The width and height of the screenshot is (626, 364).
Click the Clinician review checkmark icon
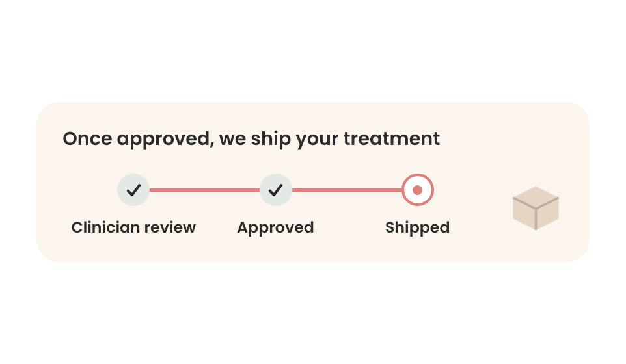tap(133, 190)
